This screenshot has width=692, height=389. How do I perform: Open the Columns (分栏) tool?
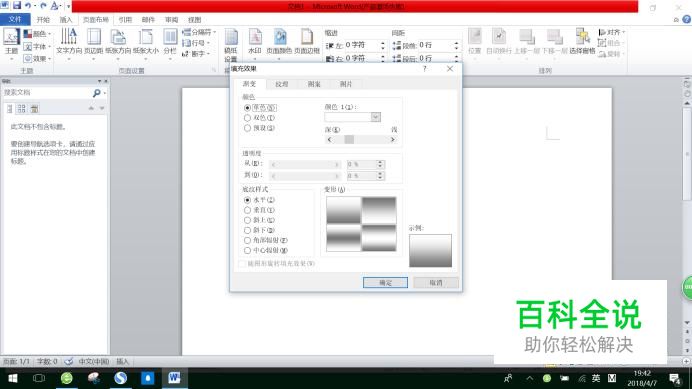click(170, 42)
